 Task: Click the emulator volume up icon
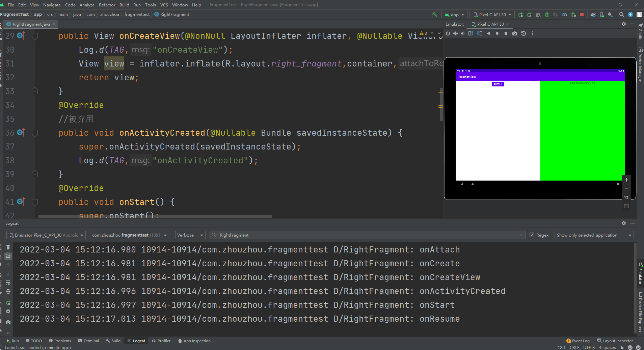pyautogui.click(x=455, y=33)
